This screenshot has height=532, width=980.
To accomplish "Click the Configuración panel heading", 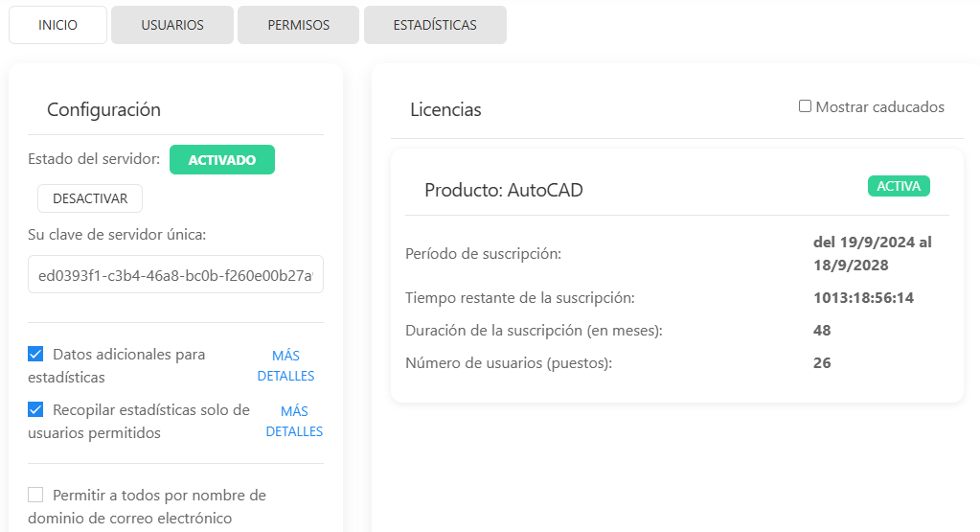I will [x=103, y=110].
